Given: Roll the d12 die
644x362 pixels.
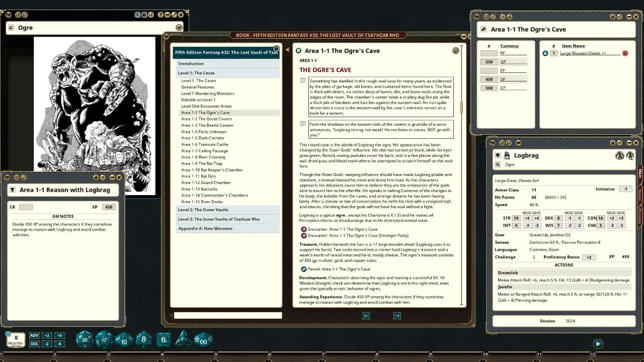Looking at the screenshot, I should 104,340.
